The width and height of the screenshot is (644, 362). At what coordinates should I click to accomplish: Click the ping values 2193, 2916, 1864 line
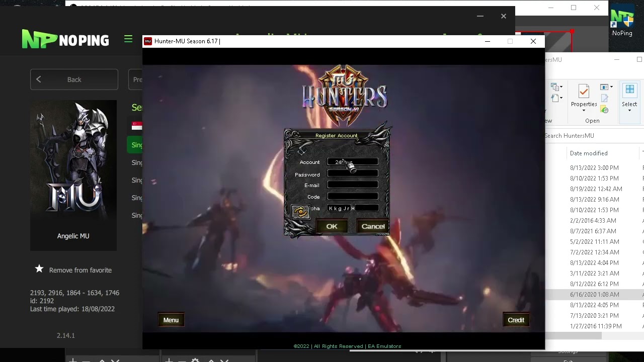pyautogui.click(x=74, y=293)
